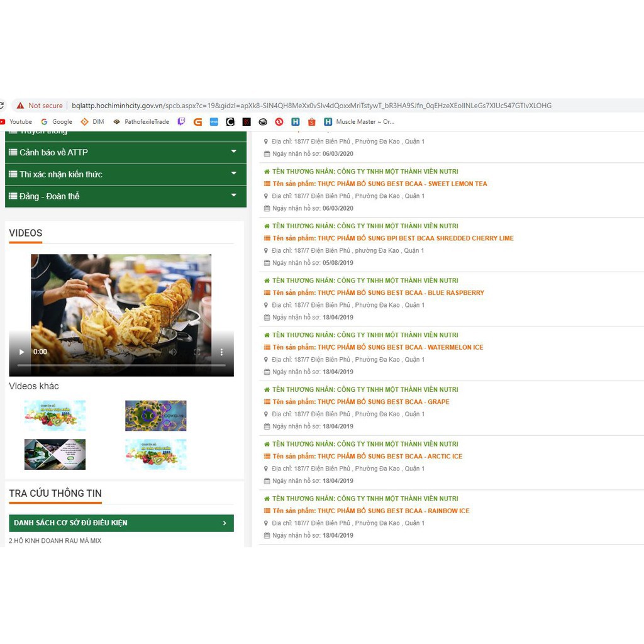The image size is (644, 644).
Task: Open the PathofexileTrade bookmark
Action: (142, 121)
